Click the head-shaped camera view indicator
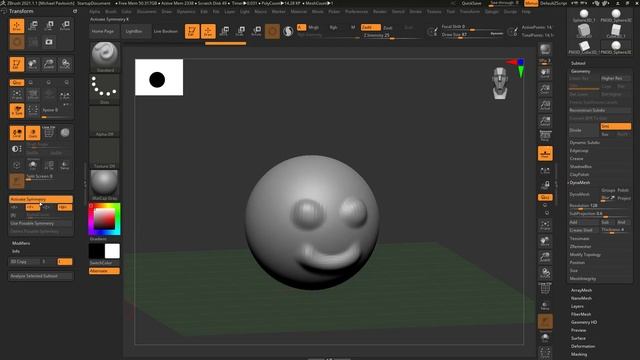Image resolution: width=640 pixels, height=360 pixels. pyautogui.click(x=500, y=83)
